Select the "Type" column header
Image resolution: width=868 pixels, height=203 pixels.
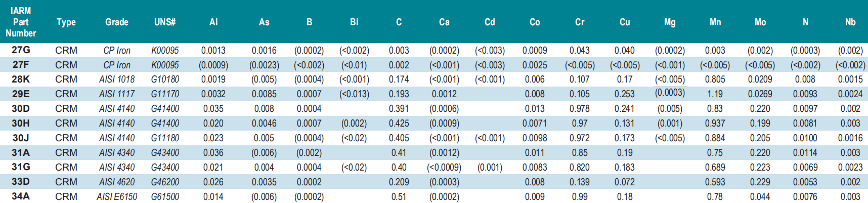66,22
